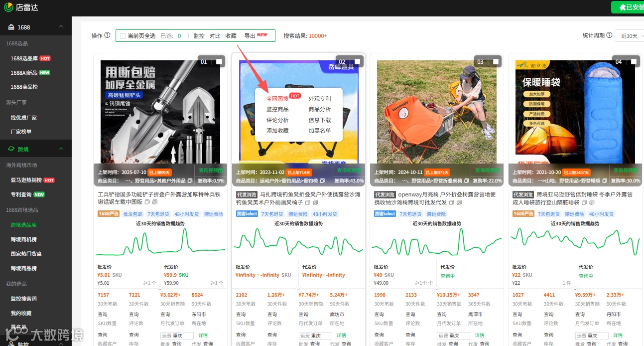Click the green 已安装 button
644x346 pixels.
pyautogui.click(x=628, y=7)
